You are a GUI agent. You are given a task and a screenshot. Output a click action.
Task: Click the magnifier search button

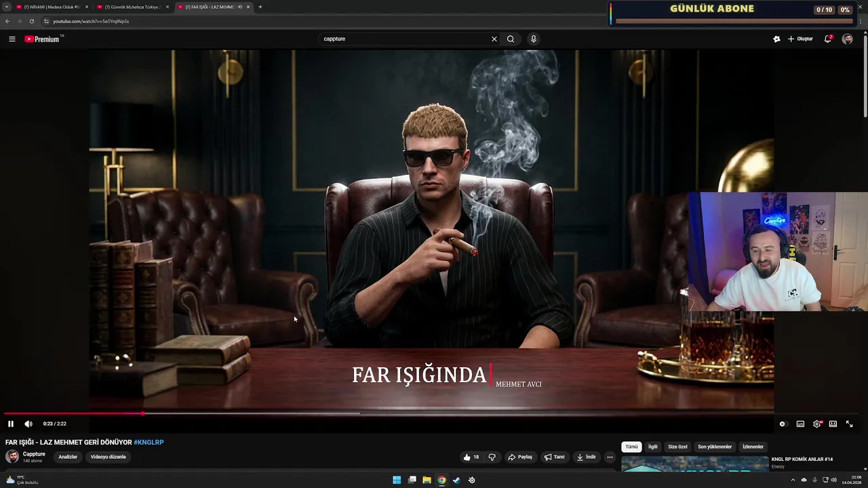(x=511, y=39)
